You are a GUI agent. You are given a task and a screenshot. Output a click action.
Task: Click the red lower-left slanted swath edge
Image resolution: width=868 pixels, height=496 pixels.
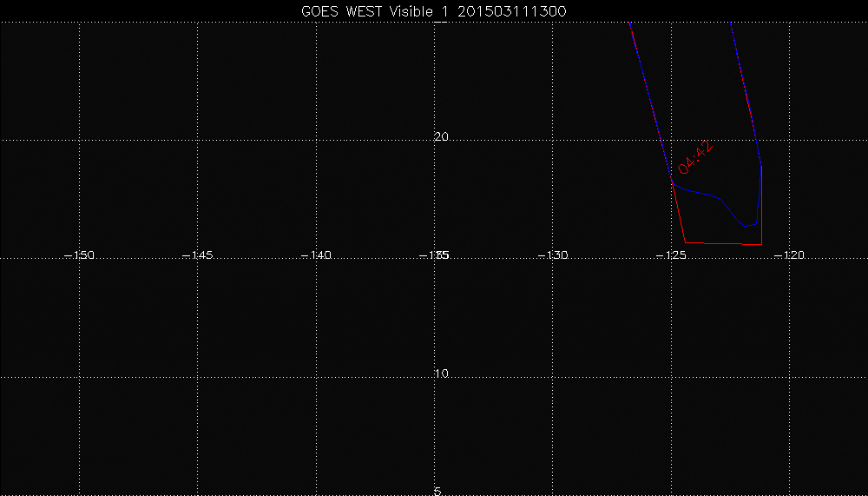click(x=679, y=213)
